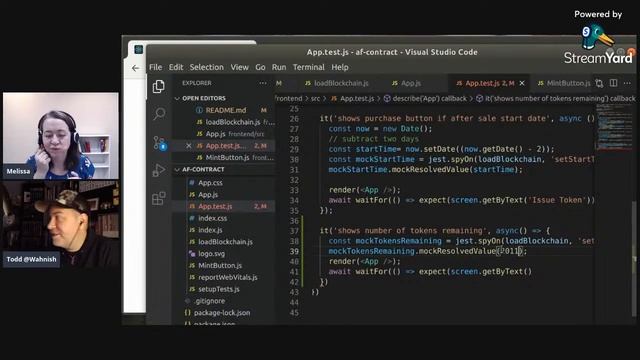Open the Run menu
The image size is (640, 360).
tap(279, 67)
